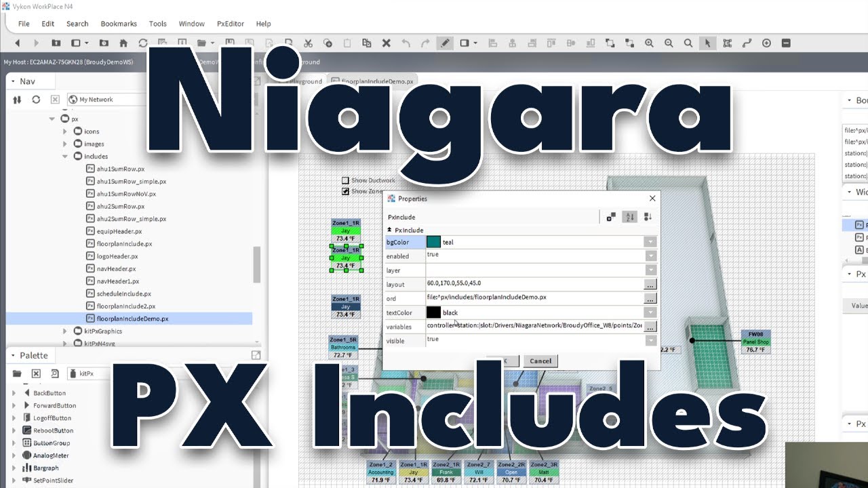This screenshot has width=868, height=488.
Task: Click the Zoom Reset magnifier icon
Action: pyautogui.click(x=688, y=43)
